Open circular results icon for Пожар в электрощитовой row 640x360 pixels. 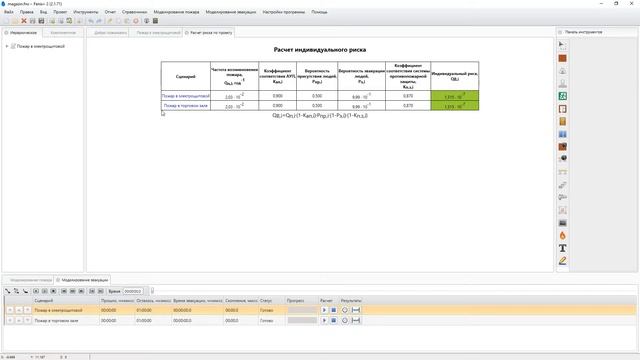[x=345, y=310]
